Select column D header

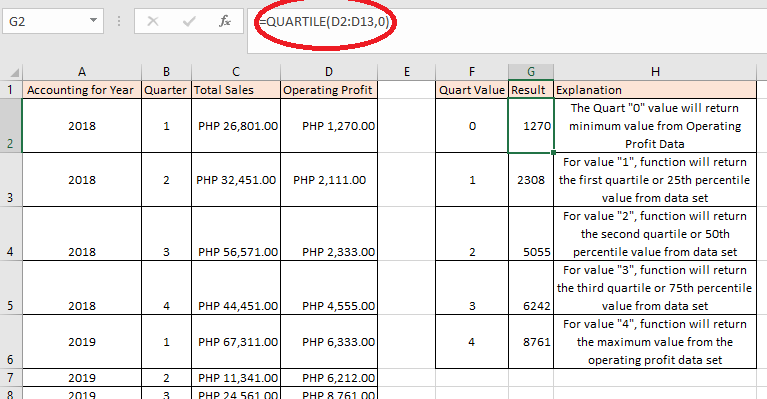[x=329, y=72]
